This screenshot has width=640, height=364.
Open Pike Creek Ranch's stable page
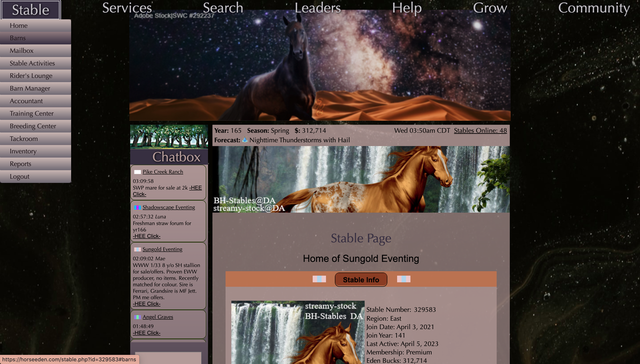[162, 171]
